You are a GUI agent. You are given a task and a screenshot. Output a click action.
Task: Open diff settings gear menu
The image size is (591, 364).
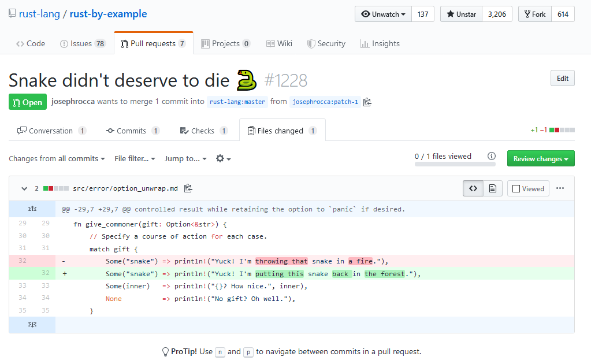coord(223,159)
